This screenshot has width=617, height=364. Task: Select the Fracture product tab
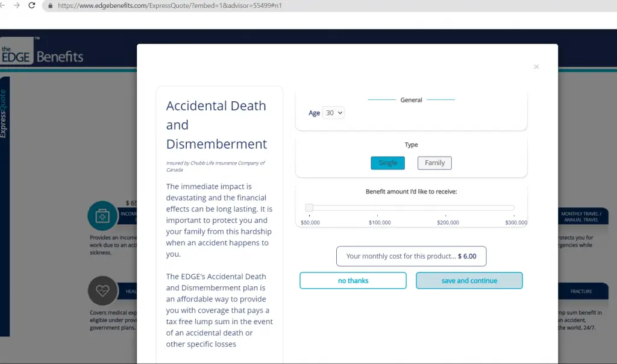tap(581, 292)
